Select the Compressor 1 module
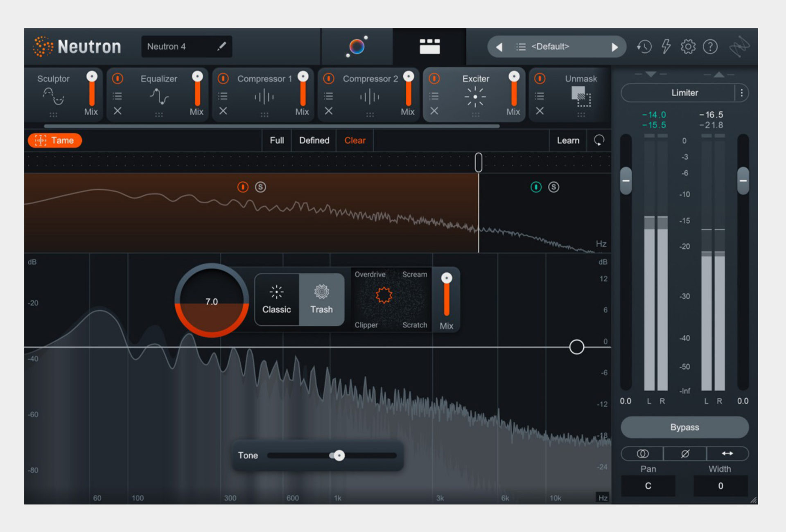Viewport: 786px width, 532px height. click(264, 79)
